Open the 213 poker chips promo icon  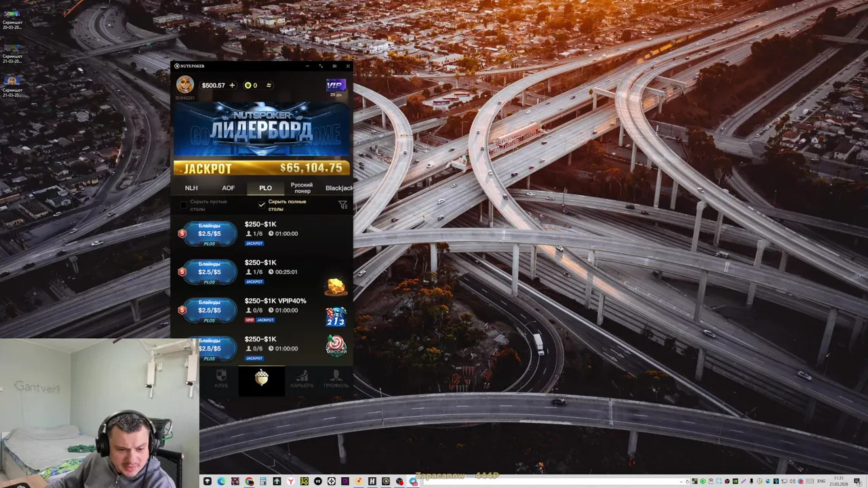336,317
